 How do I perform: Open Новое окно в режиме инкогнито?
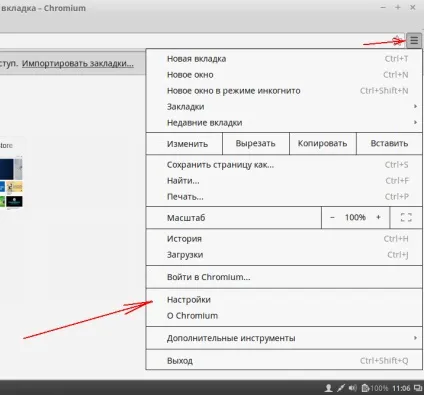point(284,91)
